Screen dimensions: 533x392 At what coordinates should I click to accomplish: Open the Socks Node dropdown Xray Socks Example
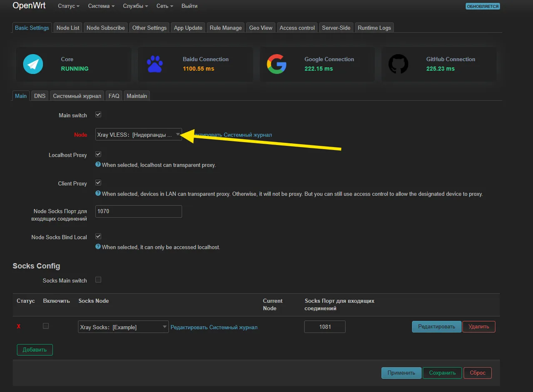pos(123,327)
